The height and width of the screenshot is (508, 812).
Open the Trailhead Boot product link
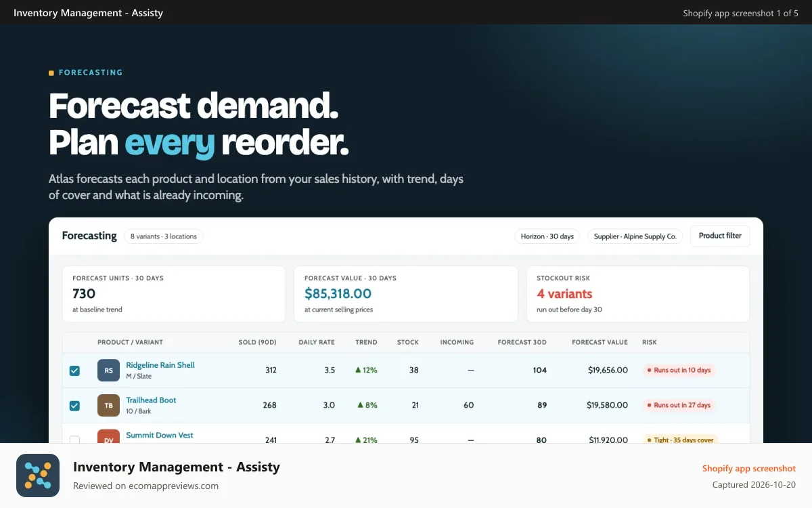(x=151, y=400)
